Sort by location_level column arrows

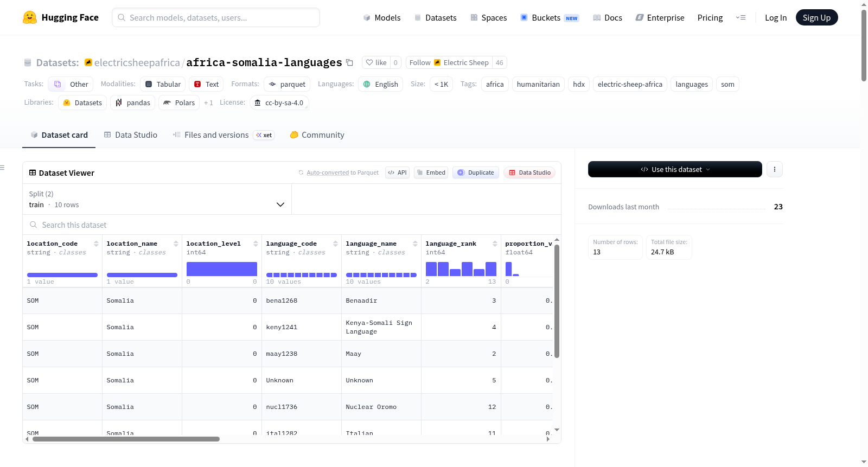click(256, 244)
